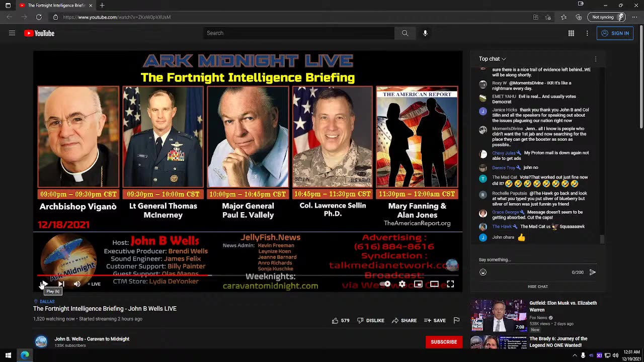This screenshot has width=644, height=362.
Task: Jump to LIVE in the stream
Action: (x=94, y=284)
